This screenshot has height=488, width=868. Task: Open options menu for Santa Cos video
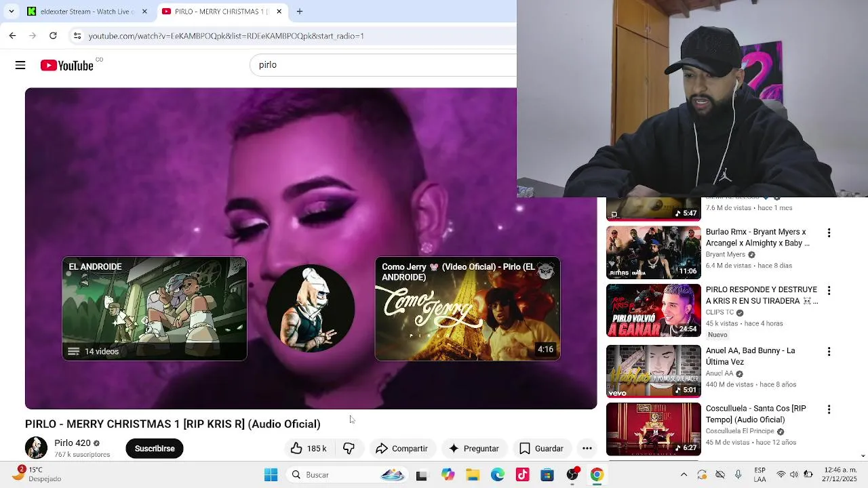[829, 409]
